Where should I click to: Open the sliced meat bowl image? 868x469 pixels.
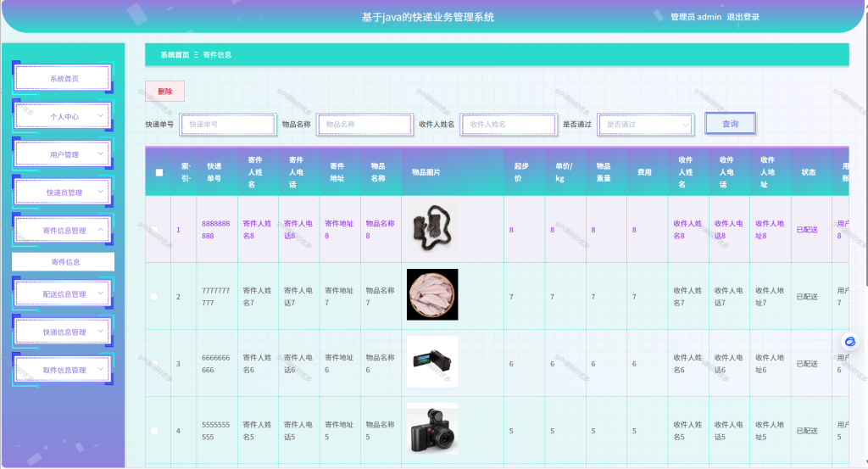coord(432,294)
